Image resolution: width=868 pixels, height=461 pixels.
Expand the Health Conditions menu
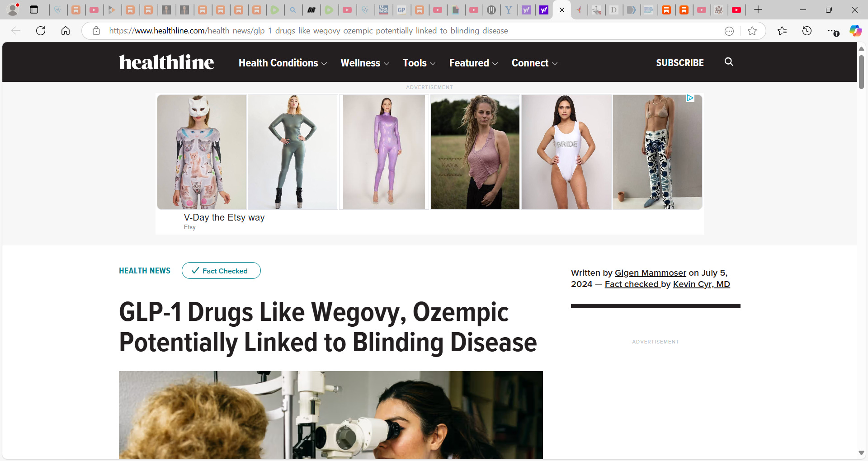(283, 63)
